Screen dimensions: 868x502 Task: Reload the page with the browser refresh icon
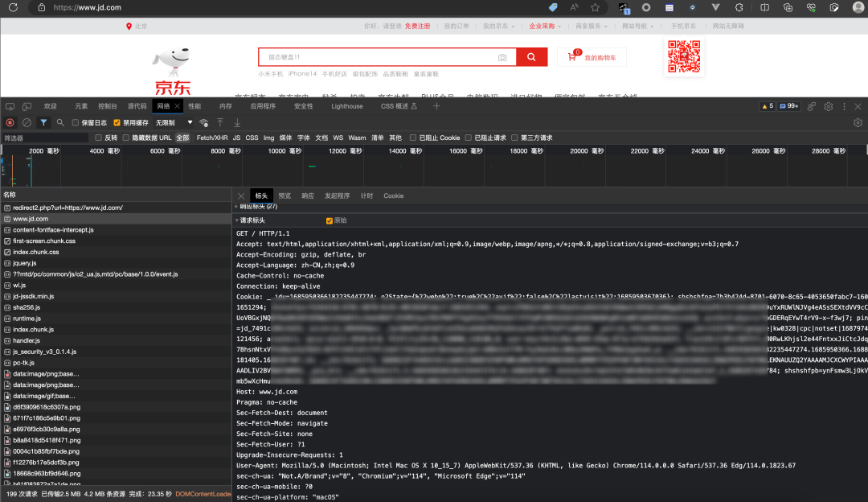click(13, 8)
